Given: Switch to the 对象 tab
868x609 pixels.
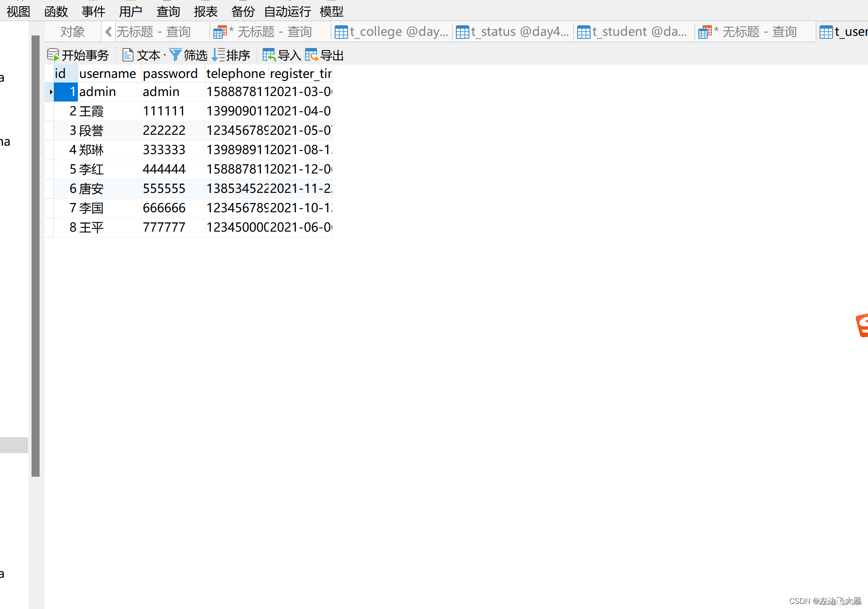Looking at the screenshot, I should 73,32.
